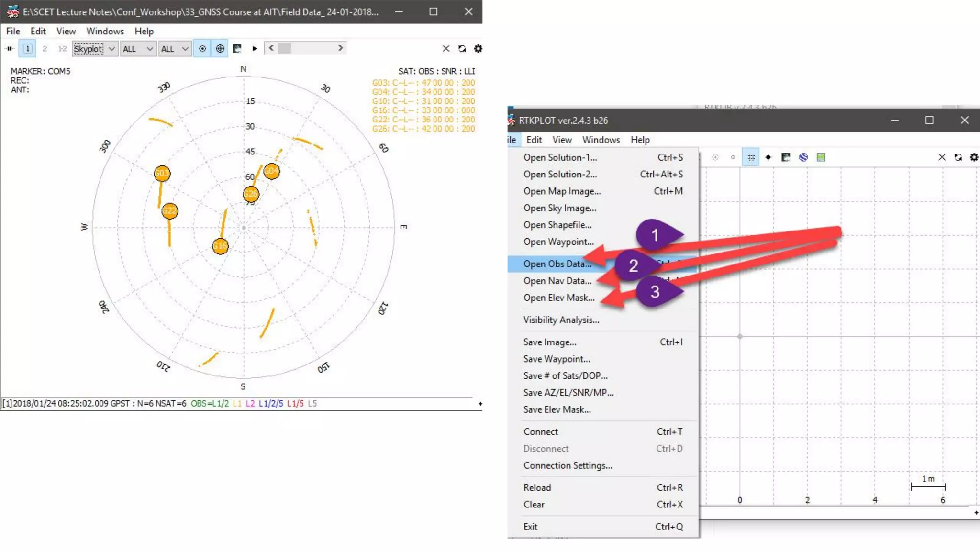Click the green map view icon
The height and width of the screenshot is (551, 980).
pos(821,157)
